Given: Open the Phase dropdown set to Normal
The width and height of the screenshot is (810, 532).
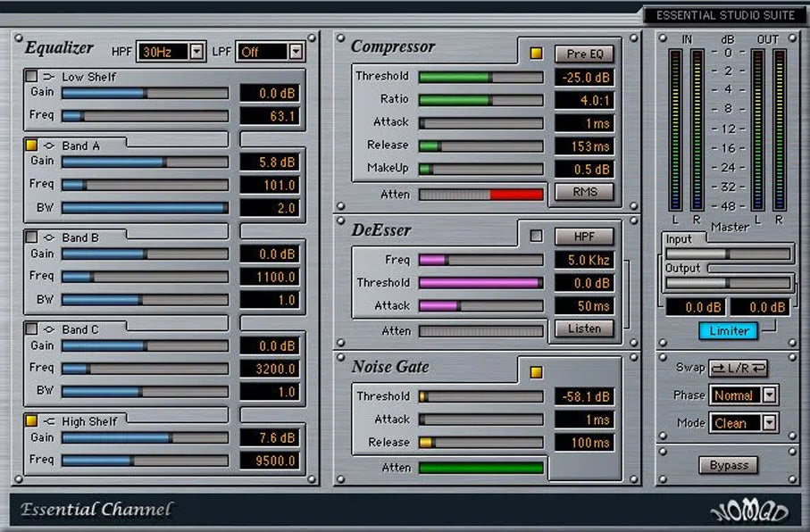Looking at the screenshot, I should click(743, 395).
